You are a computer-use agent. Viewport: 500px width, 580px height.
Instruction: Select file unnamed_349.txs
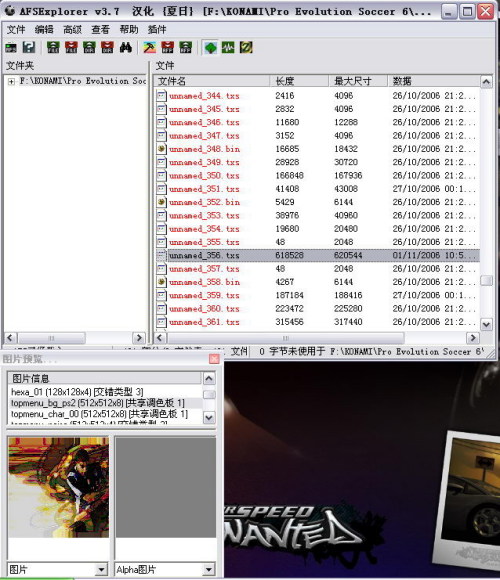coord(204,162)
